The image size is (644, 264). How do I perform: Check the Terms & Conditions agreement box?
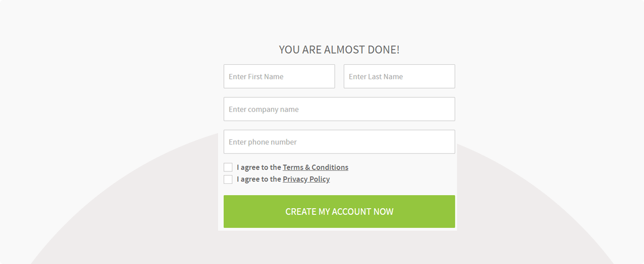pos(228,167)
